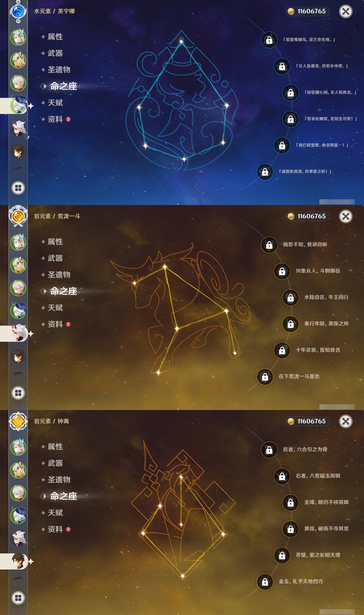Switch to 圣遗物 on the 钟离 screen

[x=59, y=480]
